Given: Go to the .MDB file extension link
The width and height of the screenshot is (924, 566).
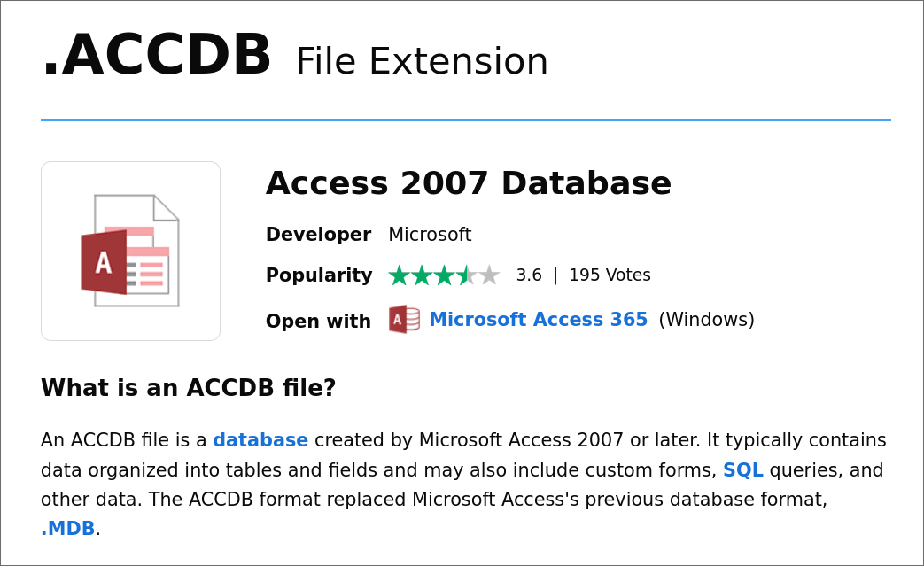Looking at the screenshot, I should pos(68,529).
